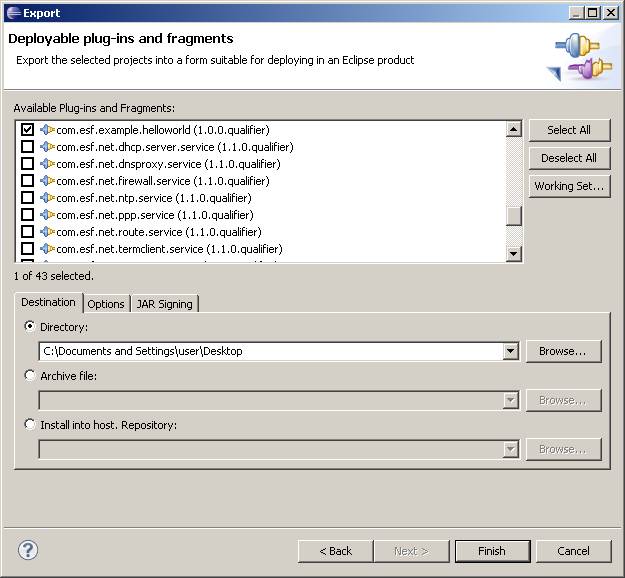Browse for the Directory destination
This screenshot has width=625, height=578.
(x=563, y=351)
